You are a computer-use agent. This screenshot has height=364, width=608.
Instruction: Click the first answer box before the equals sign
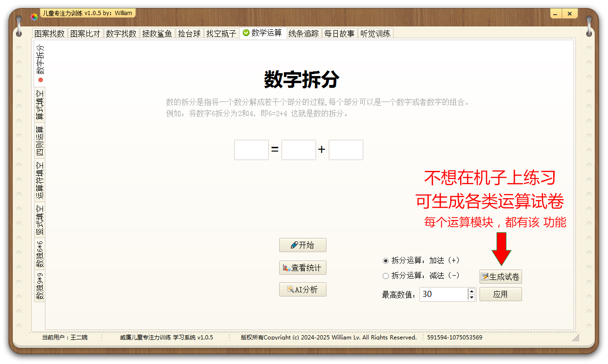(x=251, y=150)
